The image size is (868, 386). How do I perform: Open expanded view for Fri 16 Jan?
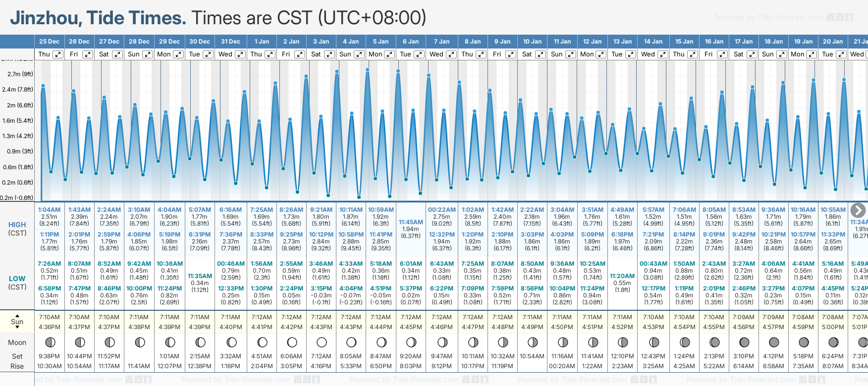pos(722,54)
